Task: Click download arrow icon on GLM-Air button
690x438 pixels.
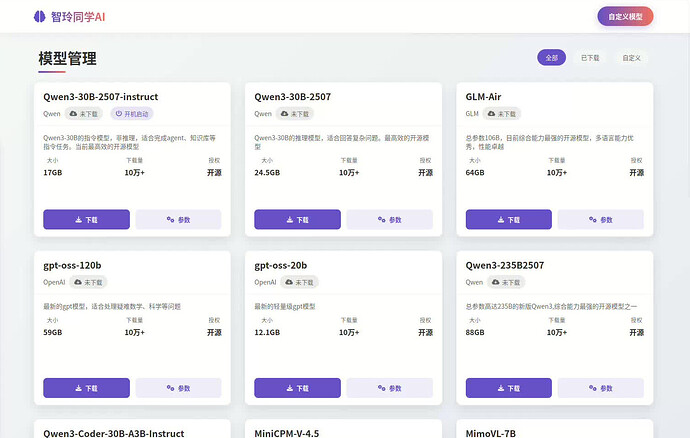Action: [x=501, y=219]
